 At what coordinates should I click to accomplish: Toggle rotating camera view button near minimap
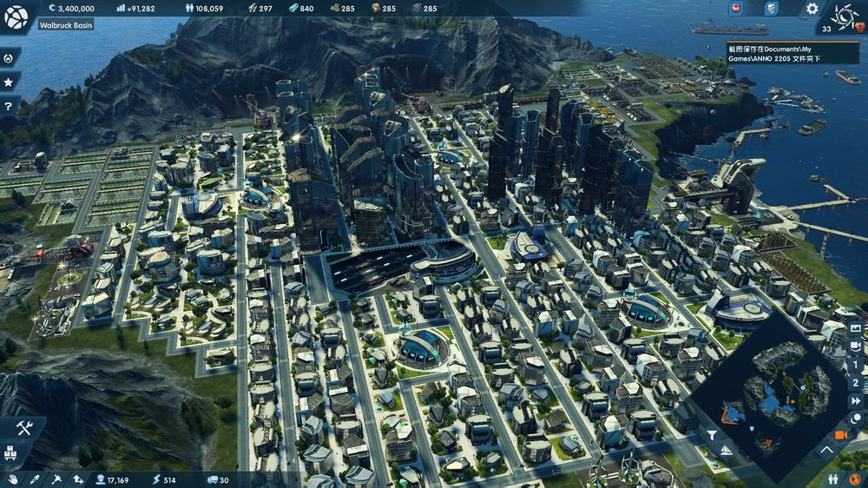click(855, 346)
